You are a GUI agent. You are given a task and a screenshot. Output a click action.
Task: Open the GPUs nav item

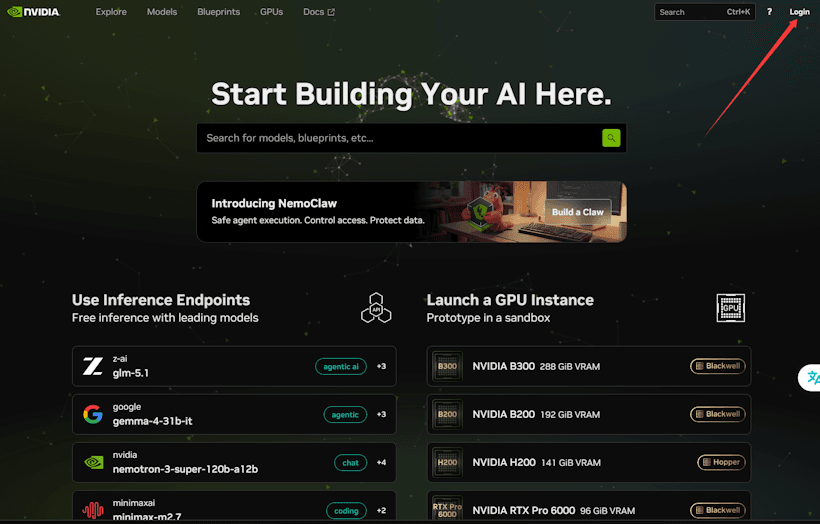tap(271, 12)
